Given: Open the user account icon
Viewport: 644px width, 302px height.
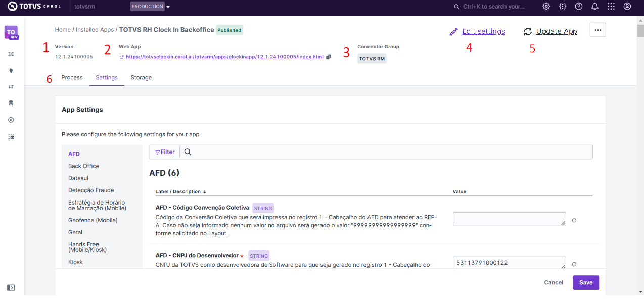Looking at the screenshot, I should pos(627,7).
